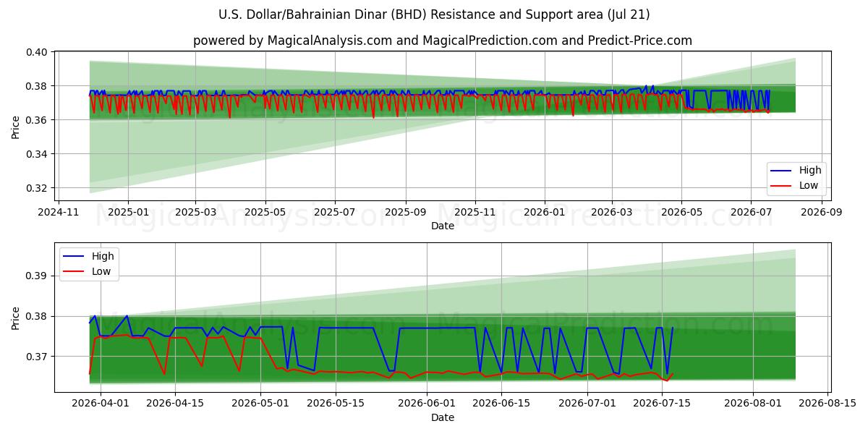
Task: Click the 2026-05 tick in upper chart
Action: point(681,213)
